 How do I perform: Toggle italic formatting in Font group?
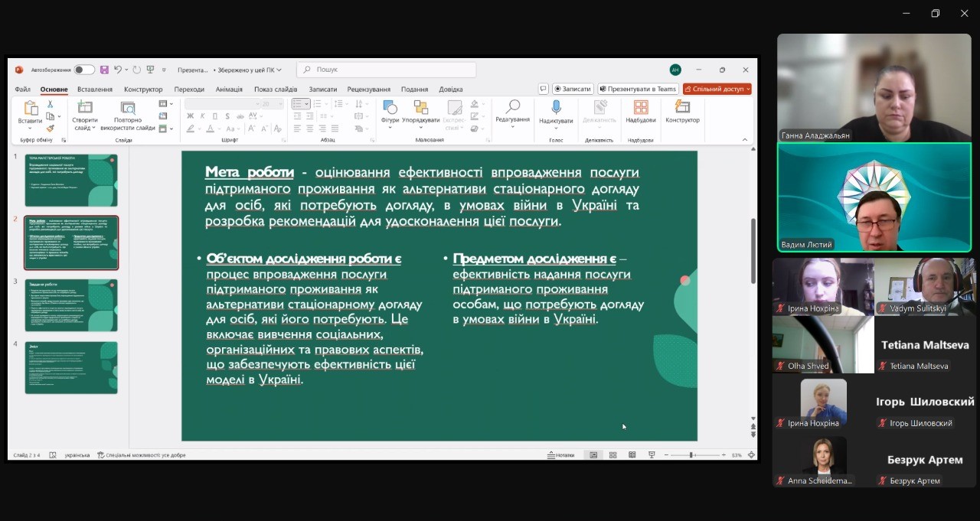[x=201, y=116]
